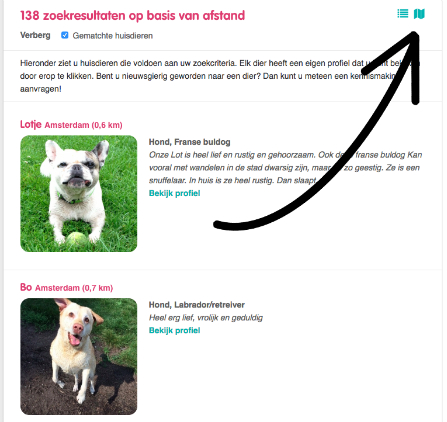Click Amsterdam (0,7 km) location text

tap(74, 288)
